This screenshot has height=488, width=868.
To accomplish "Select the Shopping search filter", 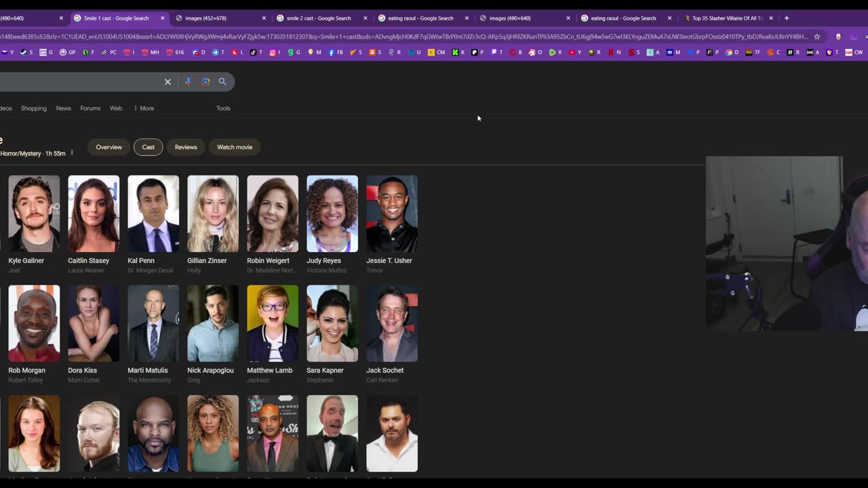I will tap(33, 108).
